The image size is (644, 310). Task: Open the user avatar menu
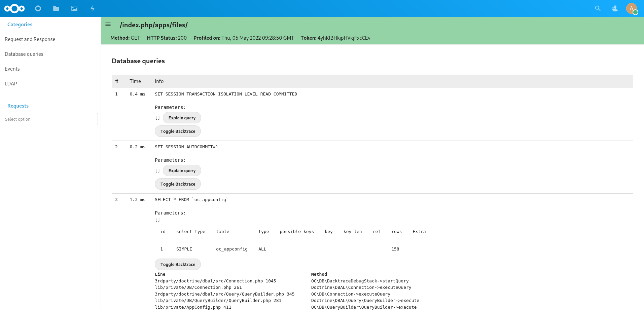coord(632,8)
